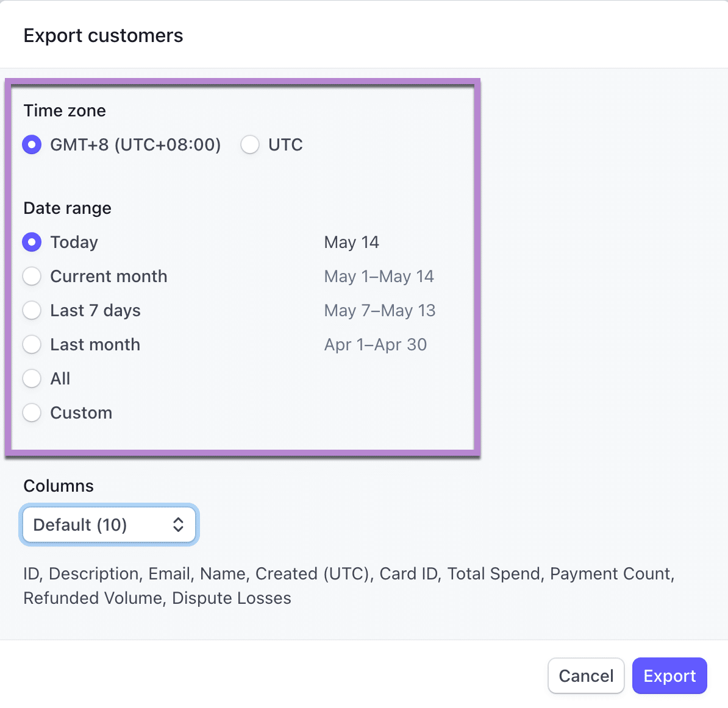The height and width of the screenshot is (708, 728).
Task: Click the Export button
Action: pos(669,676)
